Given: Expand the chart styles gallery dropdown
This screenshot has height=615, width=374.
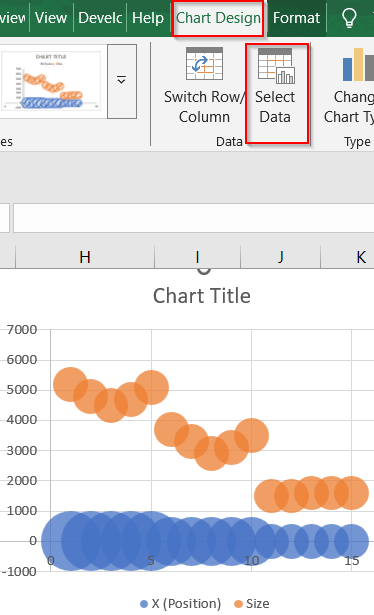Looking at the screenshot, I should coord(122,81).
